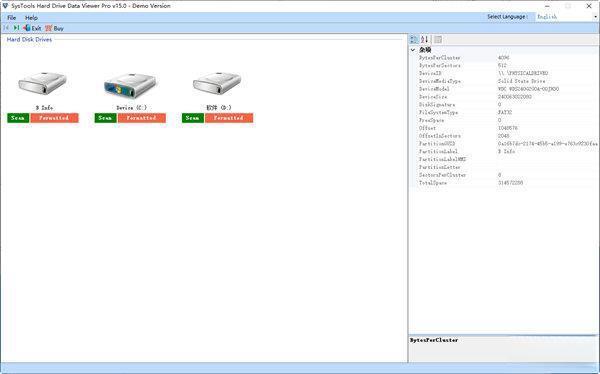Click the green next step arrow
The width and height of the screenshot is (600, 374).
click(16, 28)
